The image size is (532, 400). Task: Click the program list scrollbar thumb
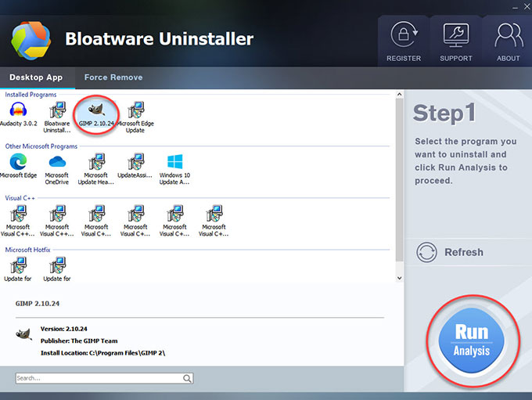(399, 180)
